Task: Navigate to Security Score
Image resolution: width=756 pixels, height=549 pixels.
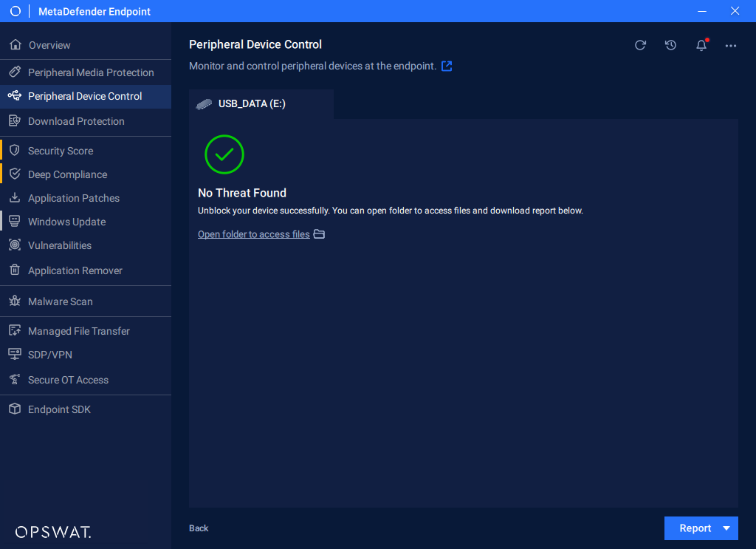Action: point(86,151)
